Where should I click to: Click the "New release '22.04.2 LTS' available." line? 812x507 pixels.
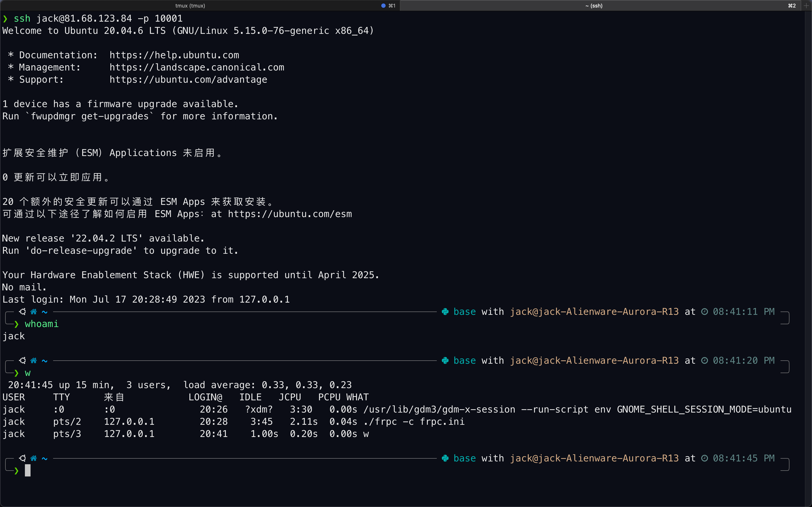click(103, 238)
